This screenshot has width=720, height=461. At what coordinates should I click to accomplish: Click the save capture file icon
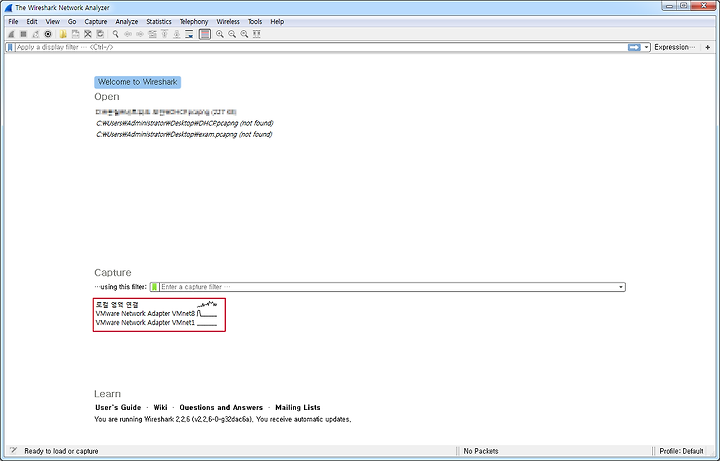(75, 34)
